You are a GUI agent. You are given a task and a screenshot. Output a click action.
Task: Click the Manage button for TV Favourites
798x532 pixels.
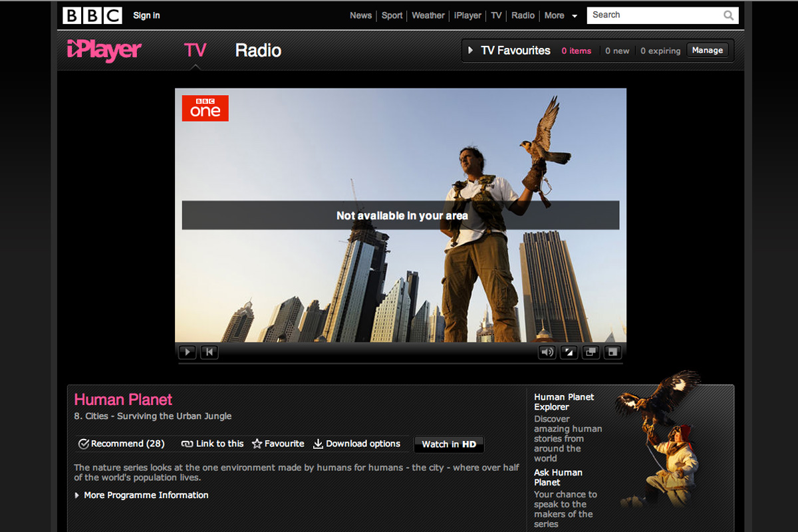(707, 50)
